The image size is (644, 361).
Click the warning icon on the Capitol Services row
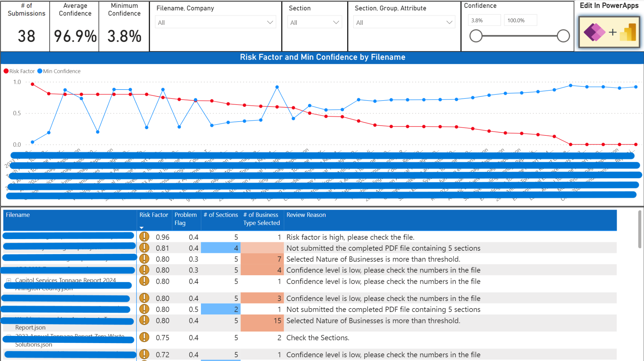145,281
